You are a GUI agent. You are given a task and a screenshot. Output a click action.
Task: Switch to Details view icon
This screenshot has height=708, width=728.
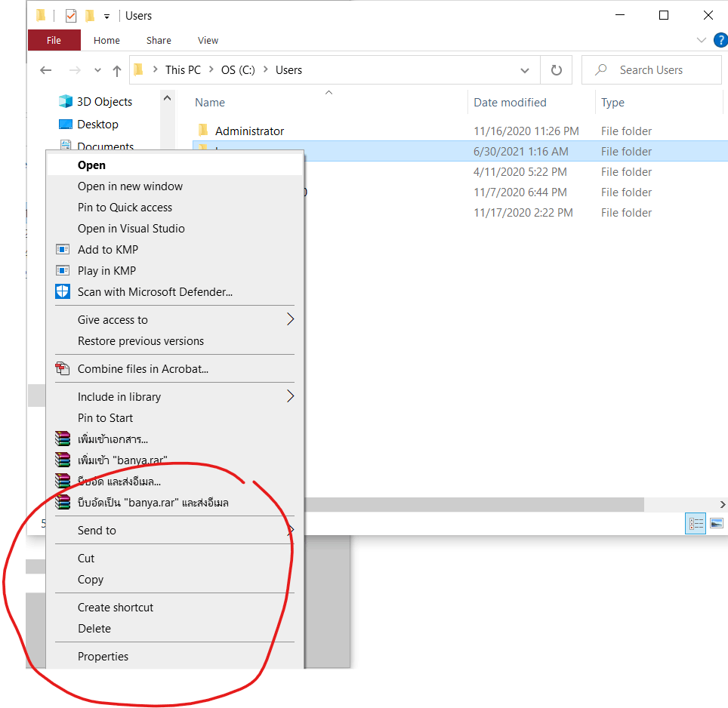pos(696,524)
